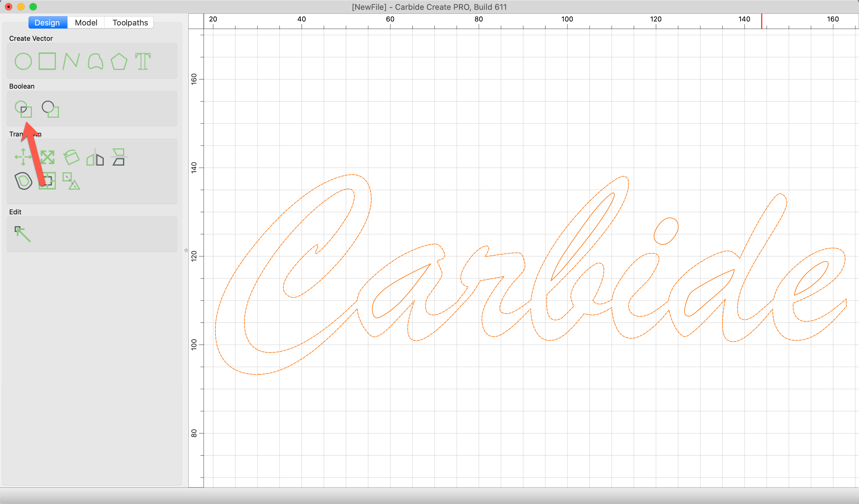Open the Move transform tool
The image size is (859, 504).
point(23,157)
